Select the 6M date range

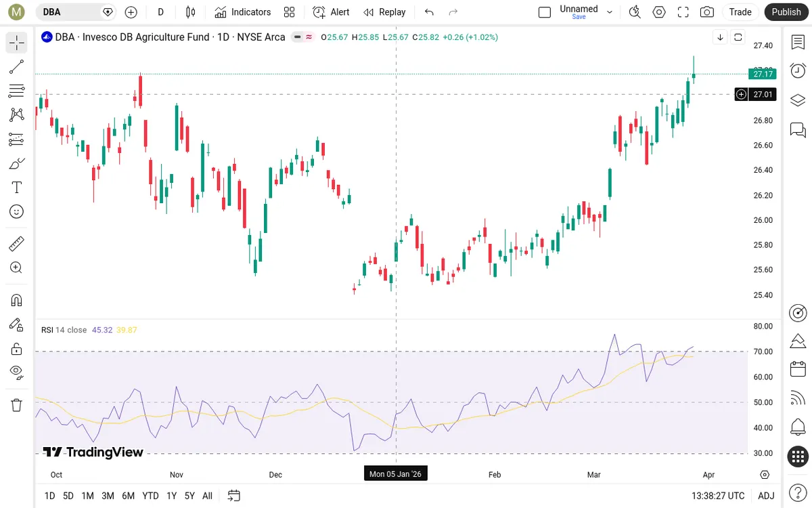[128, 496]
